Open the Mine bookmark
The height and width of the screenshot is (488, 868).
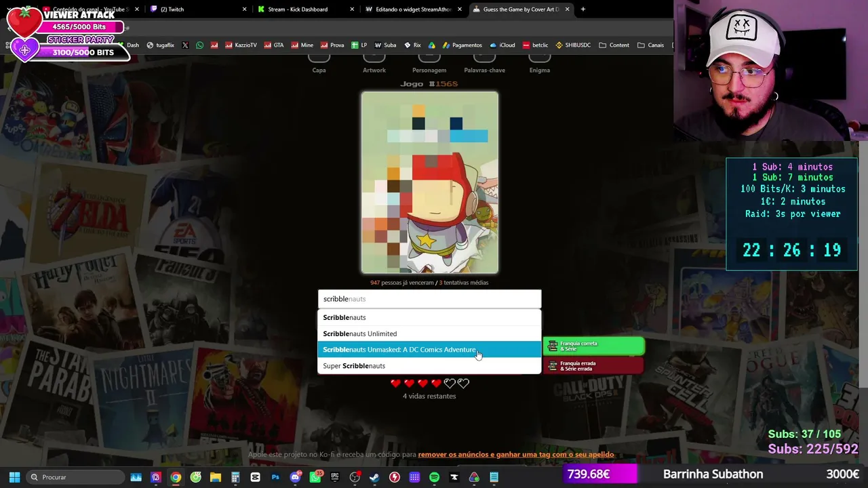302,45
